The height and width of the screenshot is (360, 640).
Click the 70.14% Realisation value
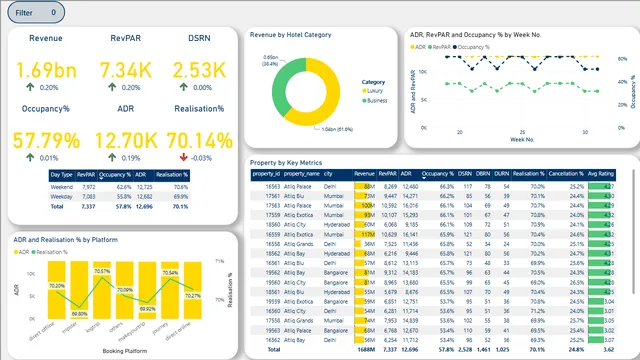[200, 141]
